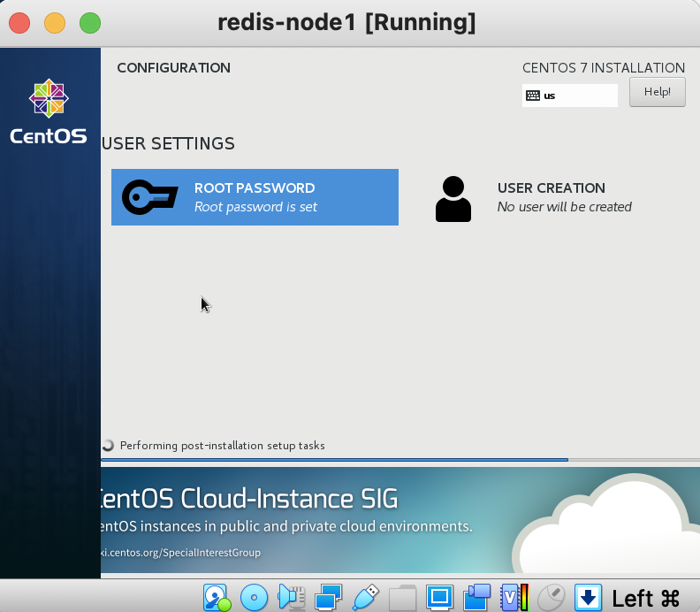Select the us keyboard layout indicator
The width and height of the screenshot is (700, 612).
click(x=570, y=96)
